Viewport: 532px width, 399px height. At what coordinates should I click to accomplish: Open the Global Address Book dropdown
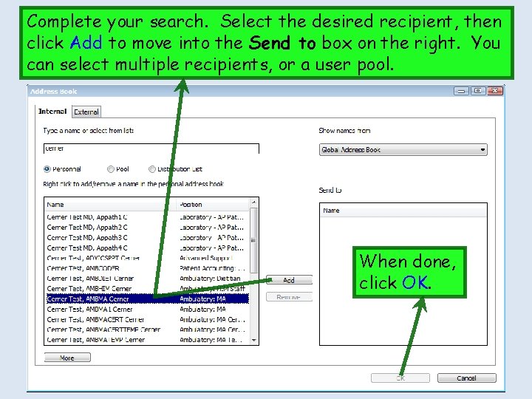(x=403, y=149)
